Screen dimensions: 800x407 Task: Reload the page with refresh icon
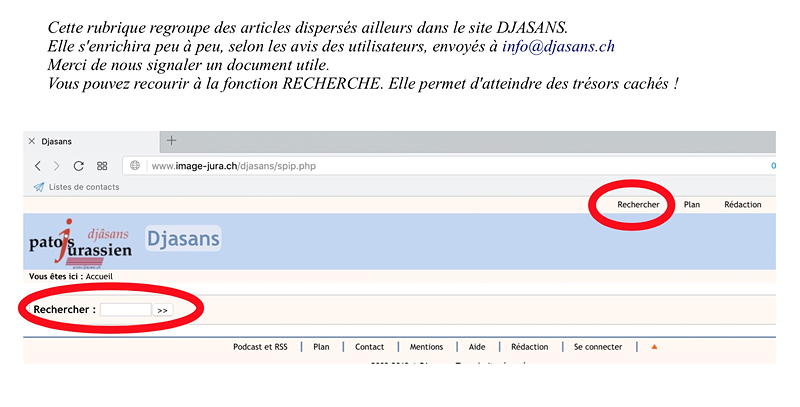pos(79,166)
